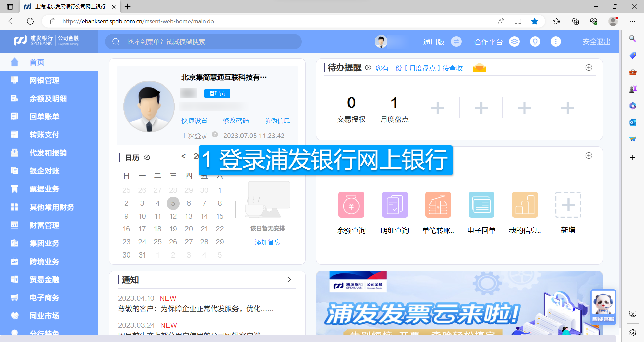Add the last empty 待办 slot plus
Screen dimensions: 644x342
[568, 108]
